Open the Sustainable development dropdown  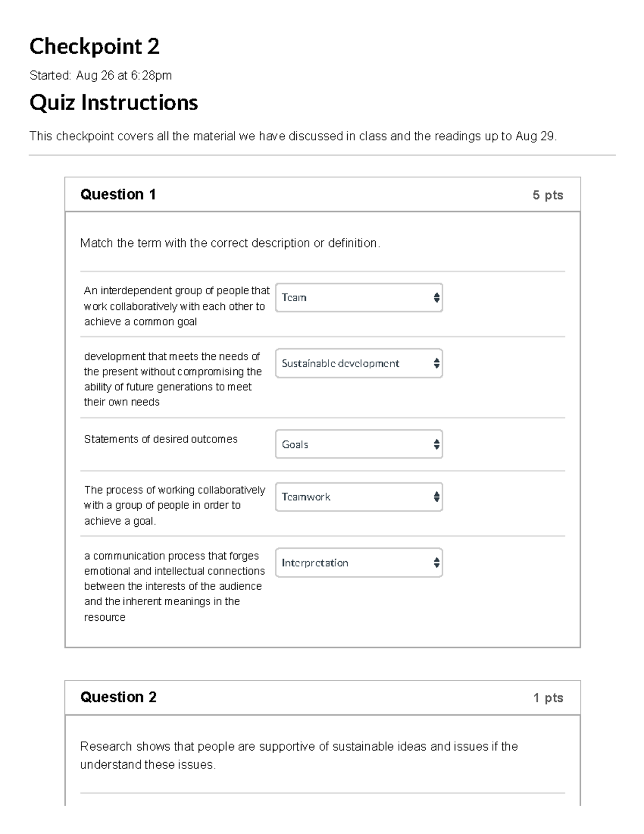point(358,364)
